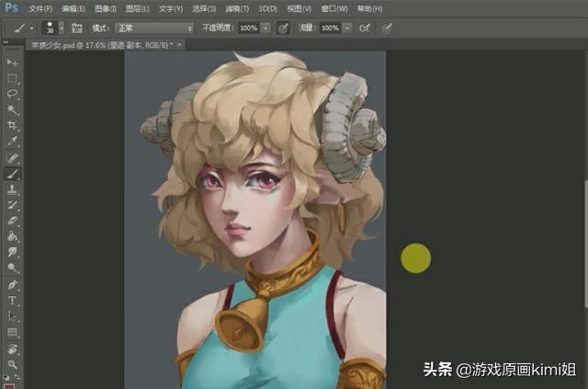Image resolution: width=588 pixels, height=389 pixels.
Task: Select the Magic Wand tool
Action: [12, 109]
